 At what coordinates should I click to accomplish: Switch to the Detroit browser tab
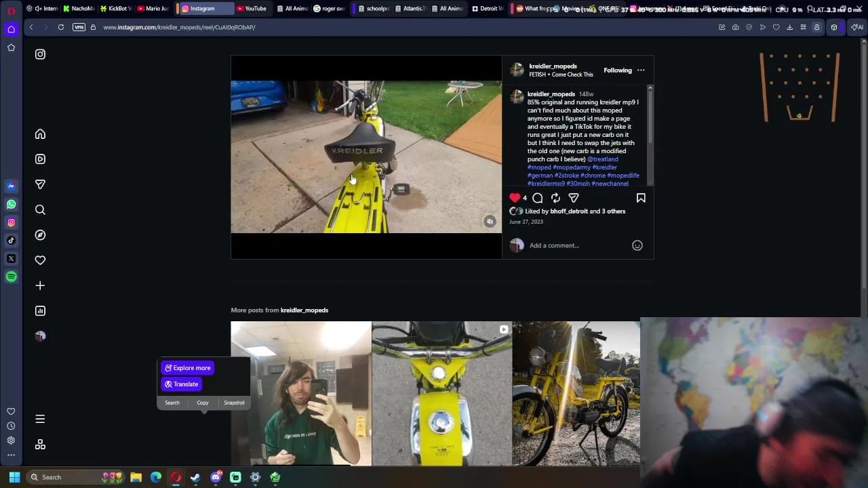(x=488, y=9)
